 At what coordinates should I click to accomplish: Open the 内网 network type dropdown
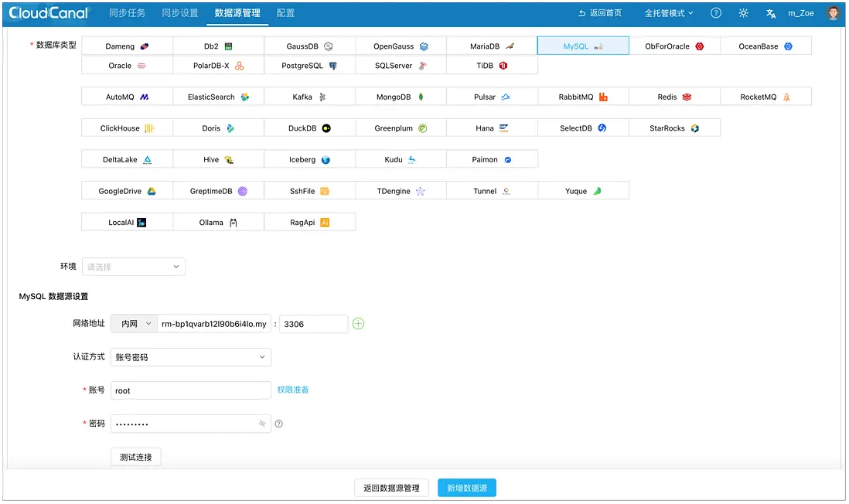(135, 324)
